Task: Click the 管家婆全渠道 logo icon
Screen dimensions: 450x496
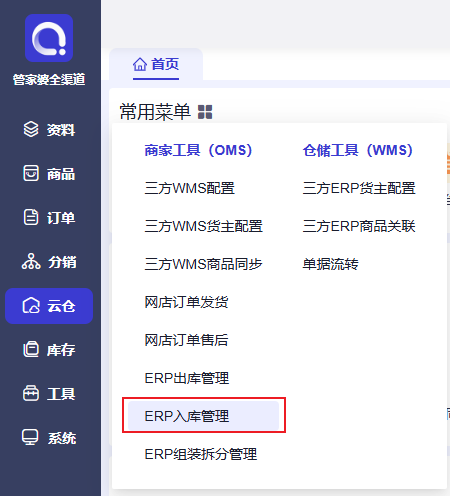Action: 49,38
